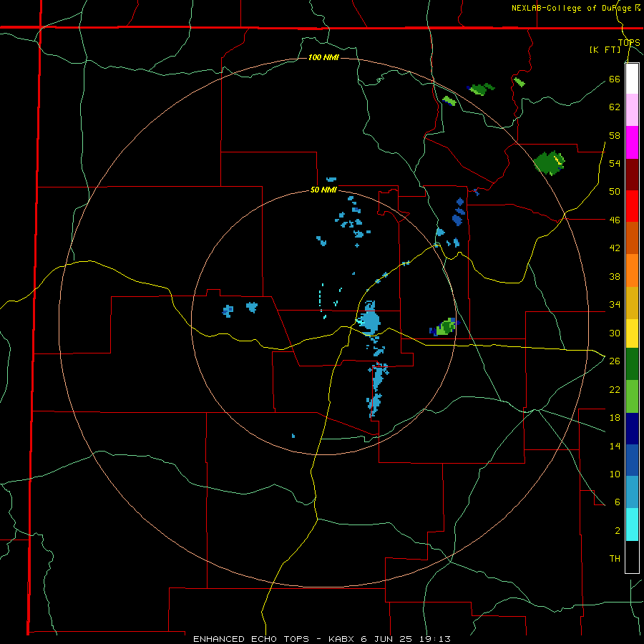Click the 46 legend scale label

point(615,220)
